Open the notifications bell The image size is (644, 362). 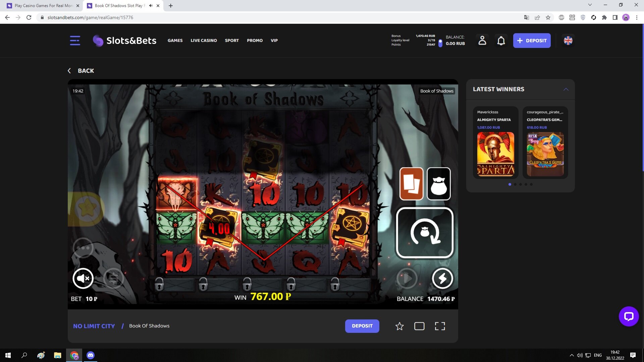[x=501, y=41]
